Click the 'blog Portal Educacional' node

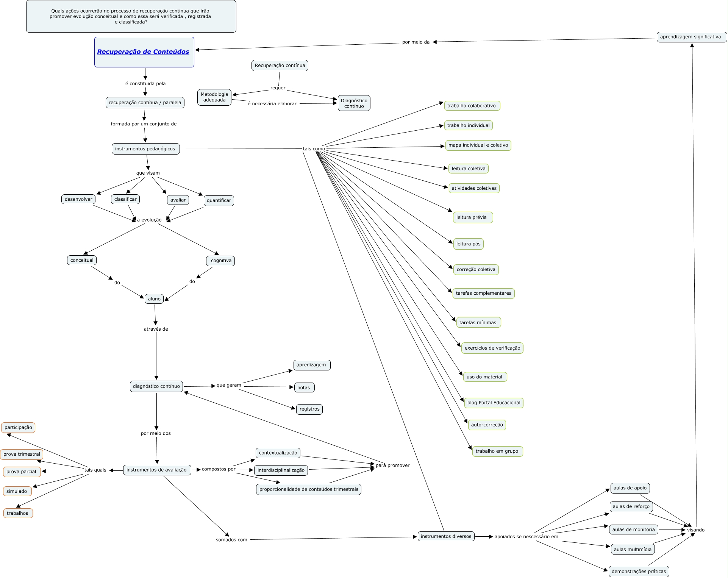(x=494, y=403)
